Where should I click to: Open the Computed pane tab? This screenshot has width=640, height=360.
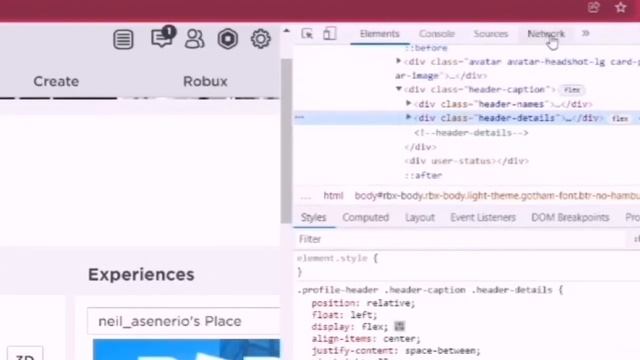(365, 218)
